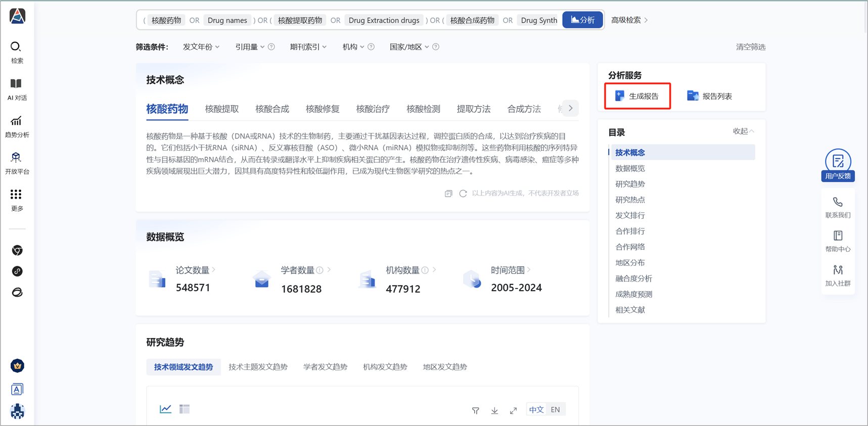This screenshot has height=426, width=868.
Task: Switch to 地区发文趋势 tab
Action: [445, 367]
